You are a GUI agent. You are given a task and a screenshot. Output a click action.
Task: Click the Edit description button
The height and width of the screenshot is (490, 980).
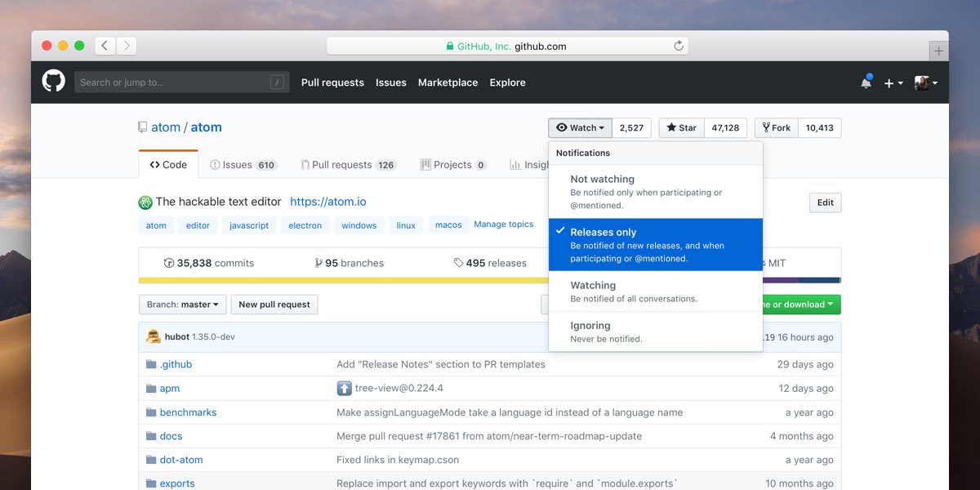pyautogui.click(x=826, y=203)
